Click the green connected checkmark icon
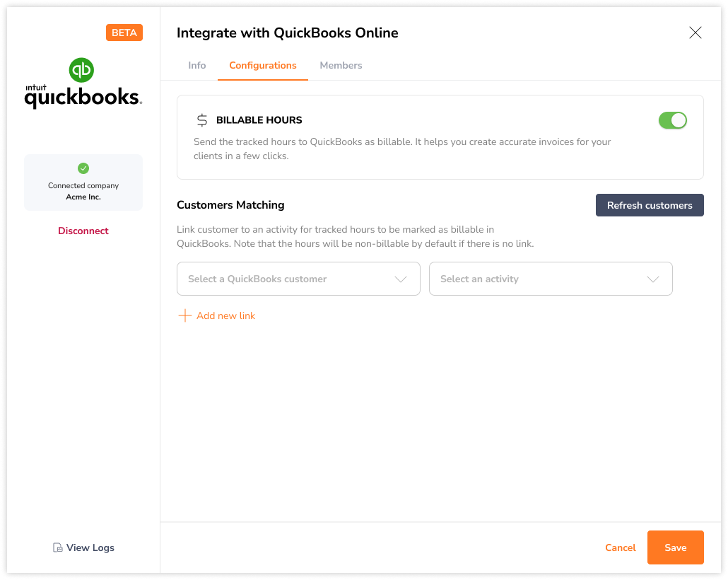Viewport: 728px width, 580px height. click(83, 168)
